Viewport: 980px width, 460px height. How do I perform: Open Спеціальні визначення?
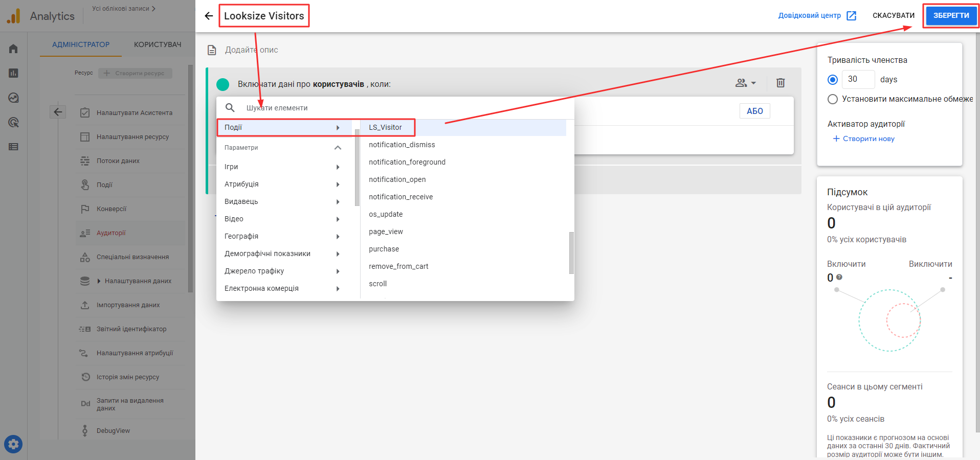[x=132, y=257]
